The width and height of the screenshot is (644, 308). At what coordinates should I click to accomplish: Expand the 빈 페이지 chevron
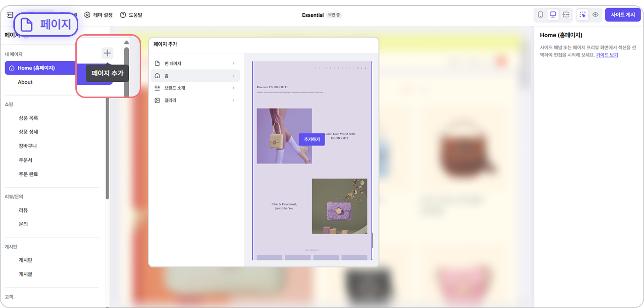pos(233,63)
